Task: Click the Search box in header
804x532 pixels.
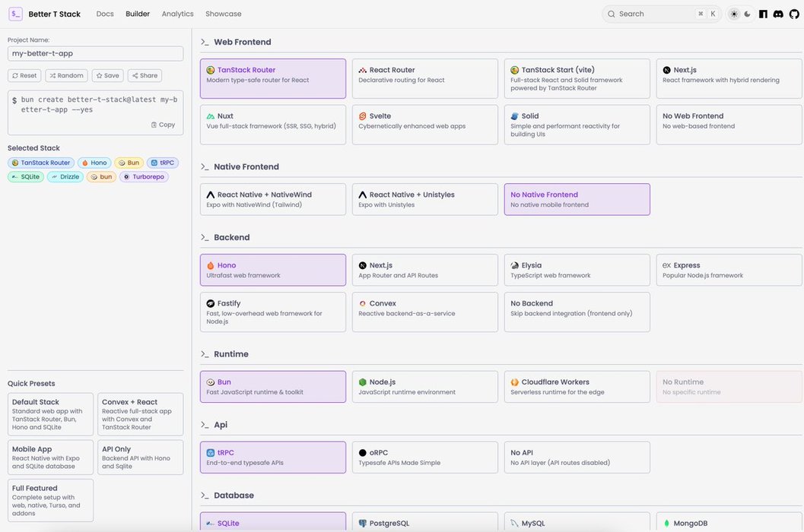Action: tap(662, 14)
